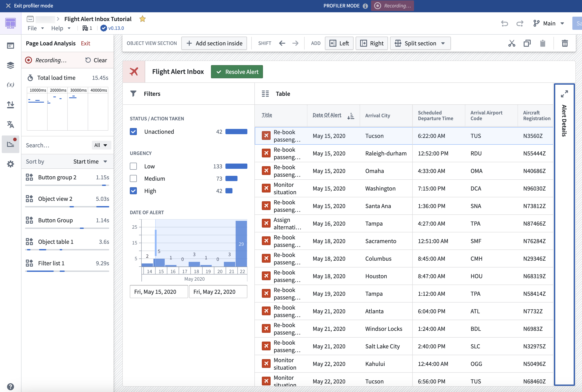Click Exit next to Page Load Analysis

coord(86,43)
